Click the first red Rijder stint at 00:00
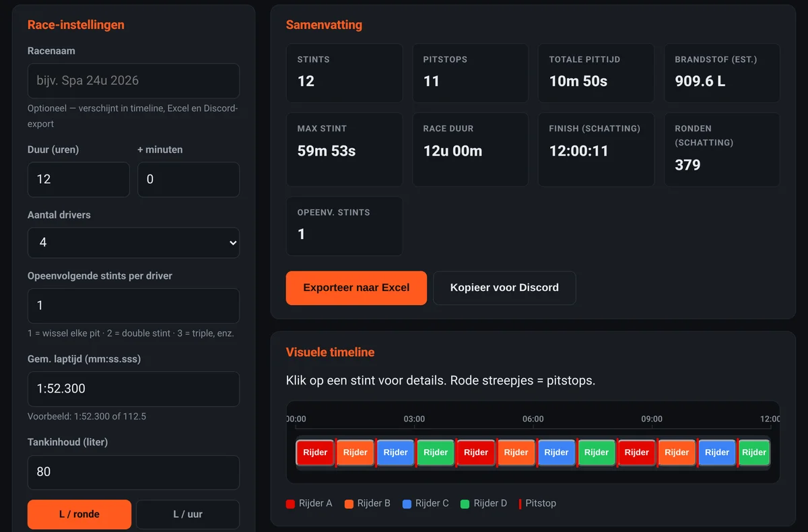Image resolution: width=808 pixels, height=532 pixels. click(315, 453)
